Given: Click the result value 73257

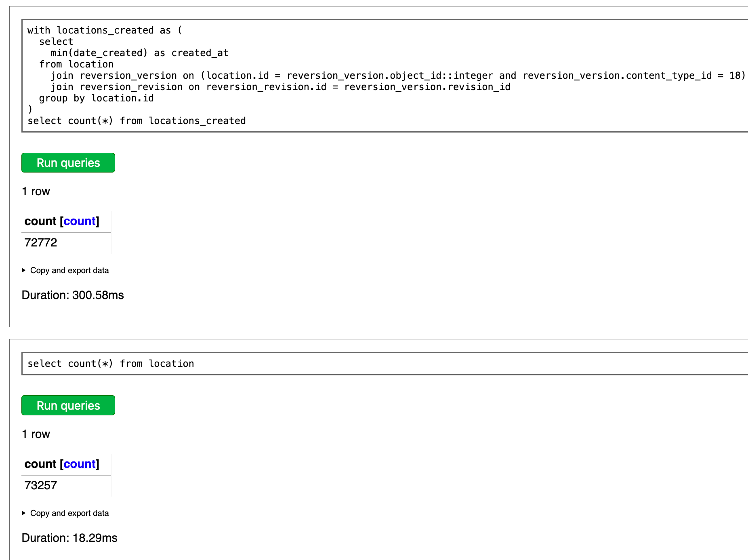Looking at the screenshot, I should (40, 485).
